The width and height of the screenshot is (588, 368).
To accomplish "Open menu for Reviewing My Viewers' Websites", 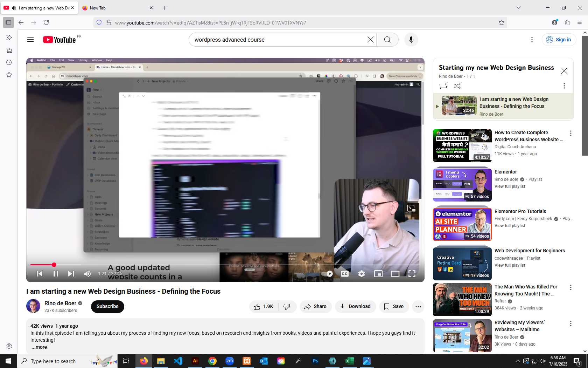I will click(x=570, y=323).
